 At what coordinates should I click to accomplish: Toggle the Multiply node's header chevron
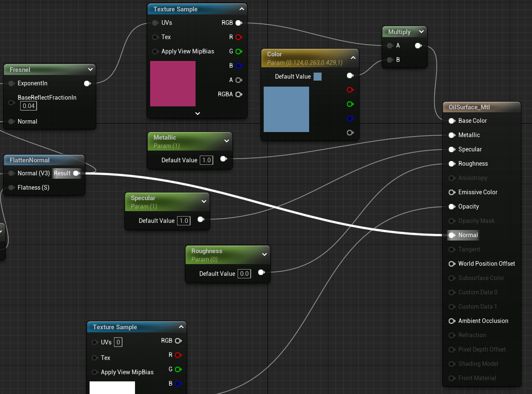[421, 32]
